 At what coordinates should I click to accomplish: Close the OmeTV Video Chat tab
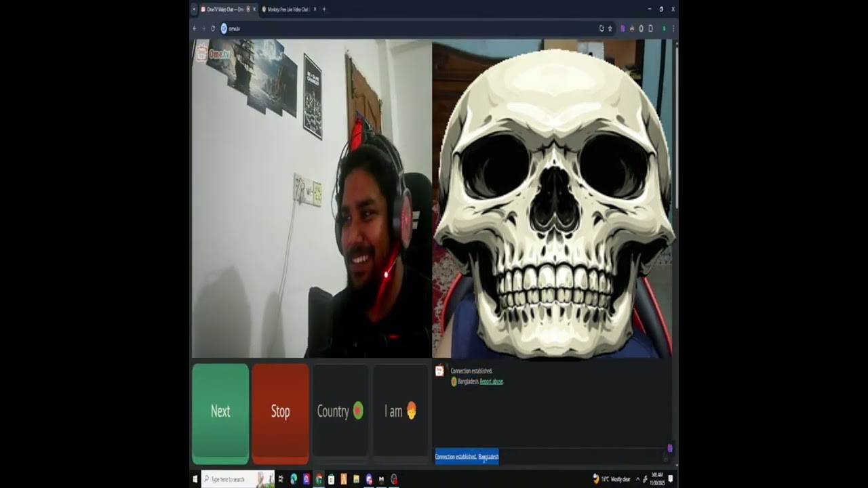tap(254, 9)
